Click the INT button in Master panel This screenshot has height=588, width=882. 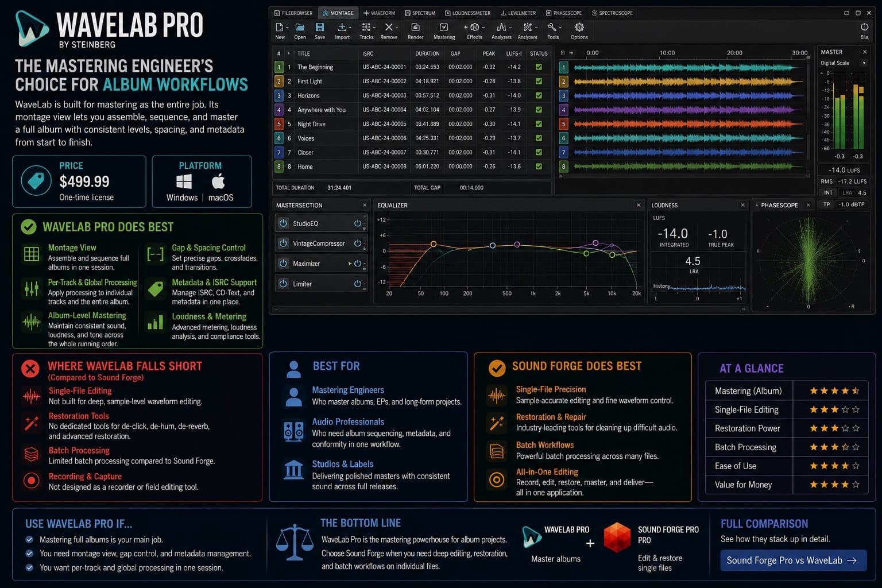828,192
